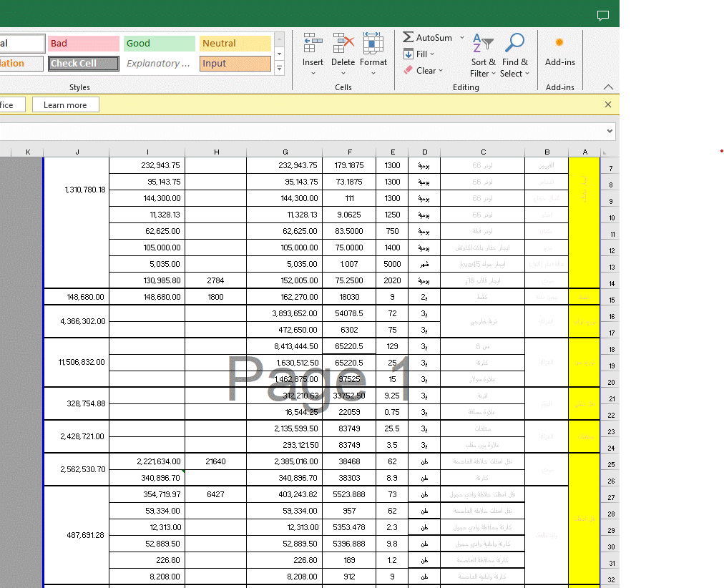Viewport: 724px width, 588px height.
Task: Select column A header
Action: [x=584, y=152]
